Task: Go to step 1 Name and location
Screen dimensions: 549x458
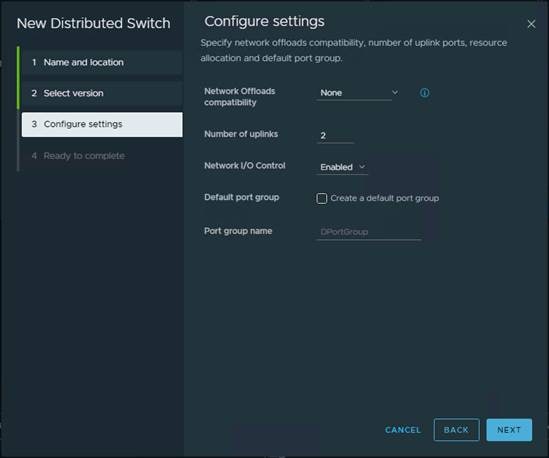Action: coord(102,62)
